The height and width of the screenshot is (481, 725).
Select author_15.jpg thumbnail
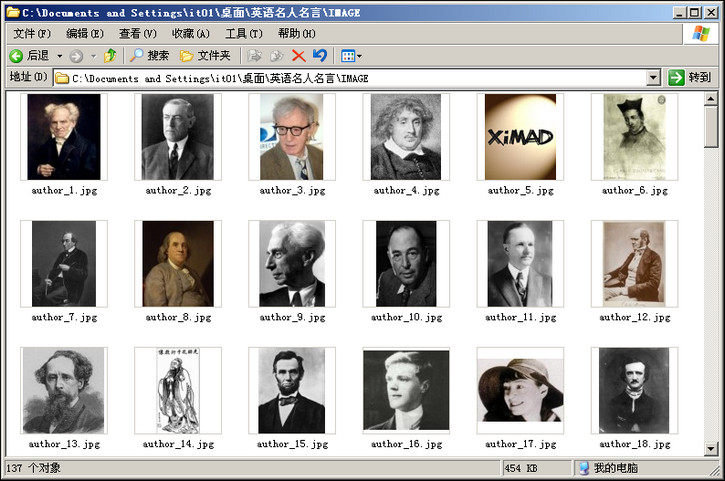(x=292, y=390)
